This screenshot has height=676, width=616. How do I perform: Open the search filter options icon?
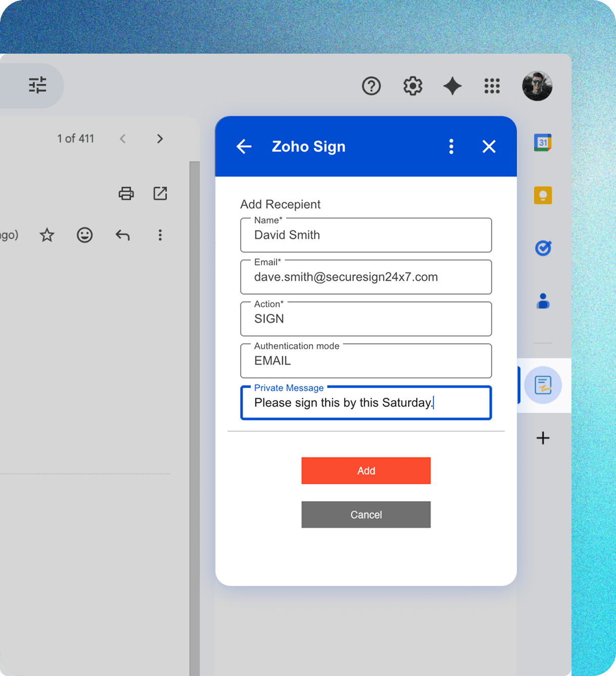click(x=37, y=85)
